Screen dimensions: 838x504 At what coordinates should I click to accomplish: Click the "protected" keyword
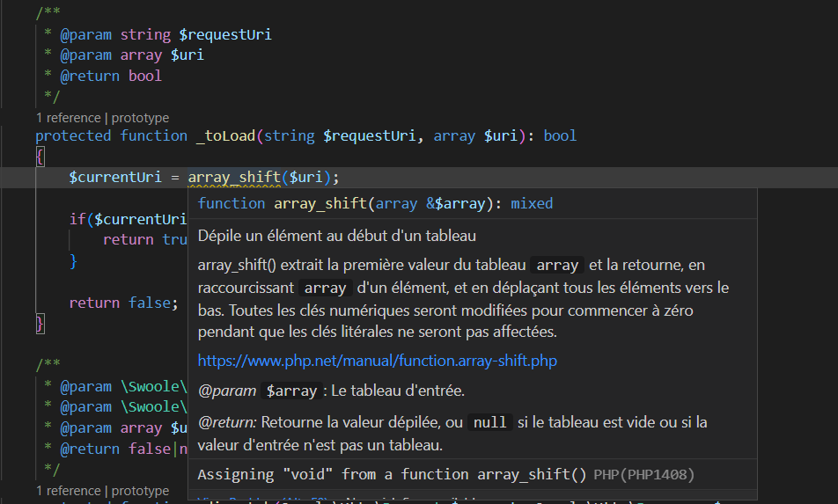tap(73, 135)
